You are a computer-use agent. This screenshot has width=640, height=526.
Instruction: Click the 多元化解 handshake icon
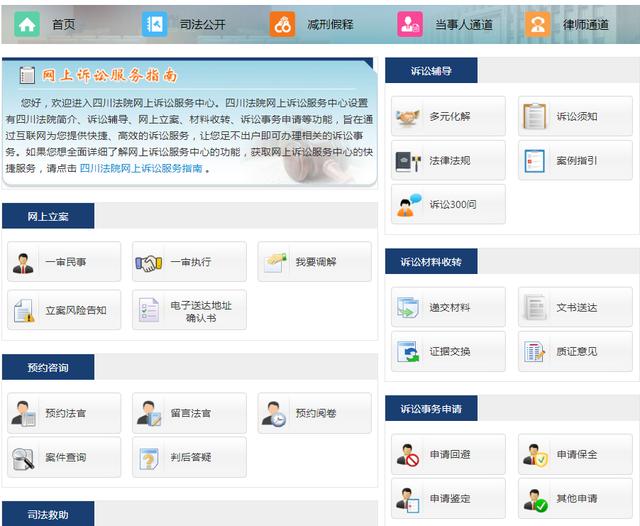coord(407,117)
